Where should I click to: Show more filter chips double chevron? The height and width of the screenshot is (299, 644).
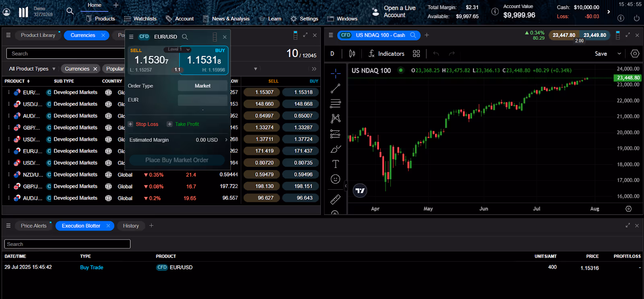314,69
